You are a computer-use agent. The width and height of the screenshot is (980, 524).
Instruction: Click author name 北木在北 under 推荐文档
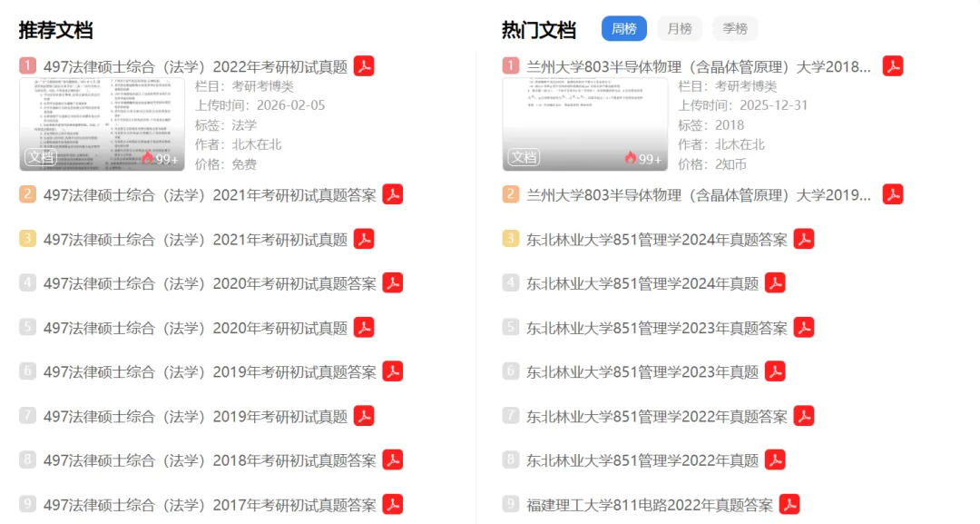pos(257,144)
